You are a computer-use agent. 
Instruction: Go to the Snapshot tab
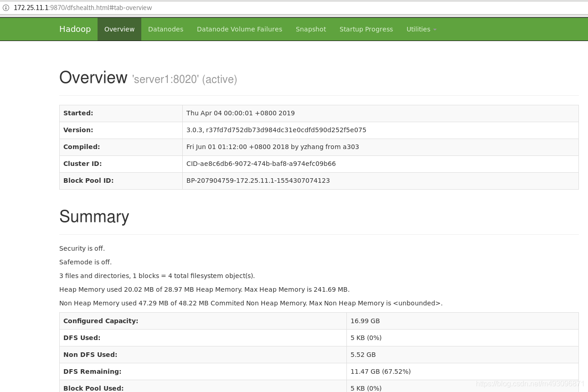(311, 29)
